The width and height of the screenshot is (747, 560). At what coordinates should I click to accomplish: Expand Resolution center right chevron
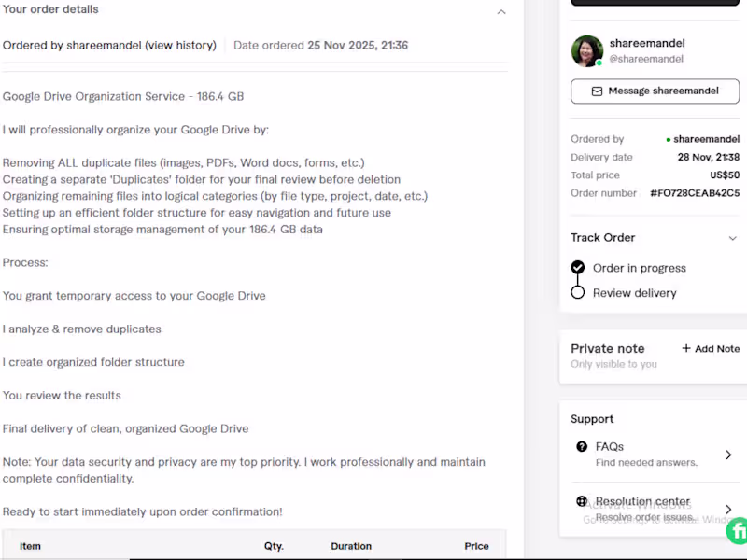[x=728, y=509]
